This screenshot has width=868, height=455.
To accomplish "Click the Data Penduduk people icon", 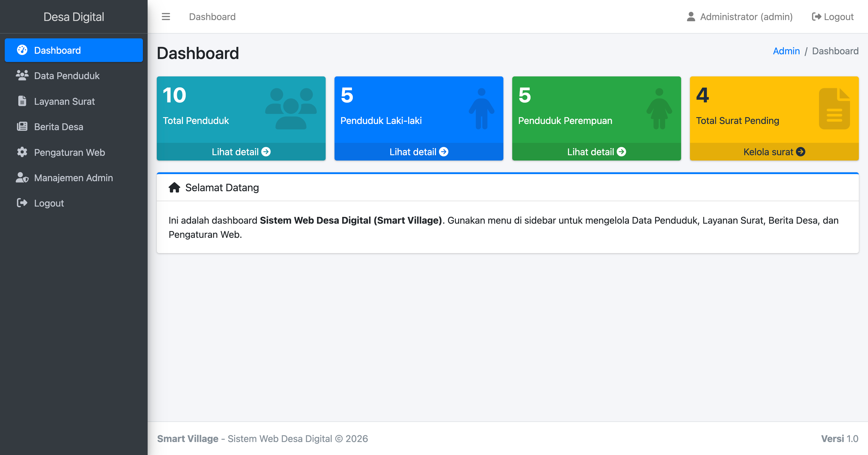I will 22,76.
